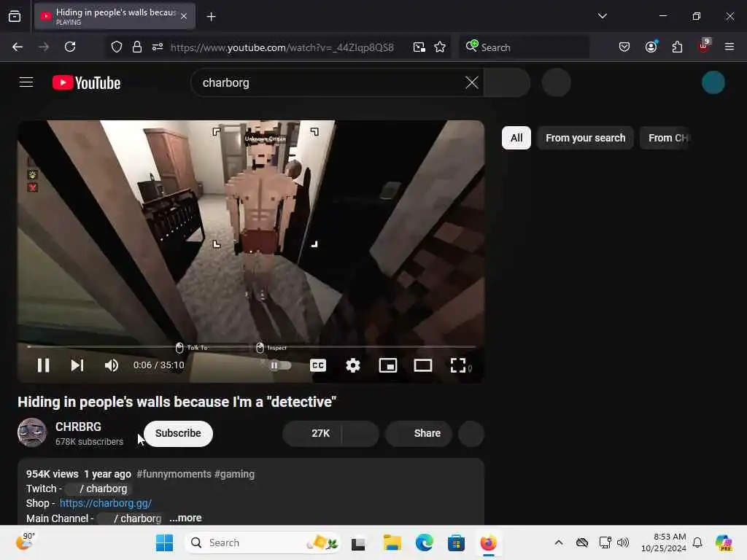This screenshot has width=747, height=560.
Task: Share this video
Action: [418, 433]
